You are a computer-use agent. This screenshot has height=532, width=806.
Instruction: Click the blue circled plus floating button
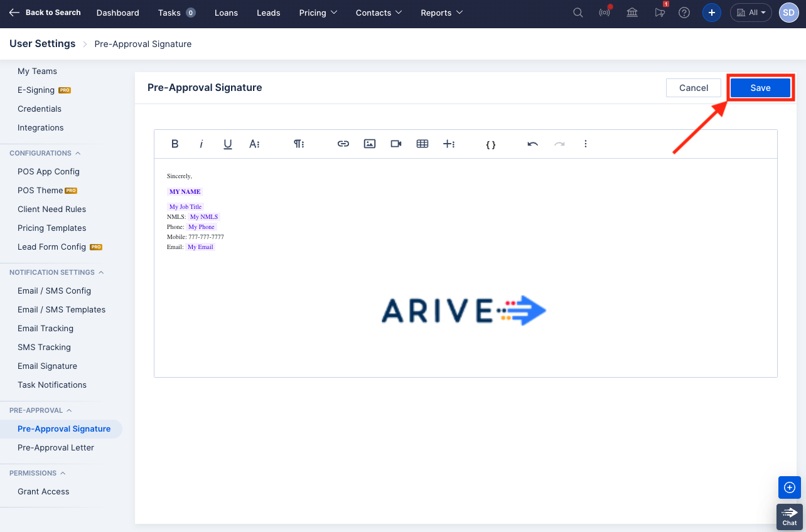790,487
